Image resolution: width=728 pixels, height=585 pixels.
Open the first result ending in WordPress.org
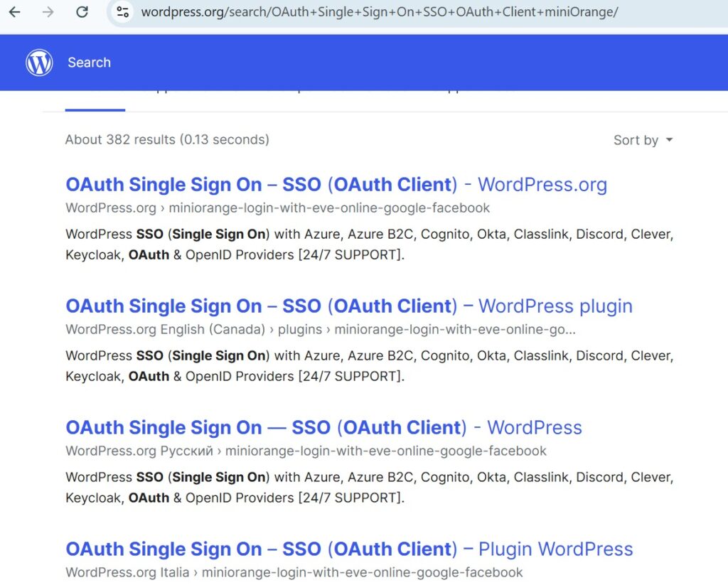336,184
